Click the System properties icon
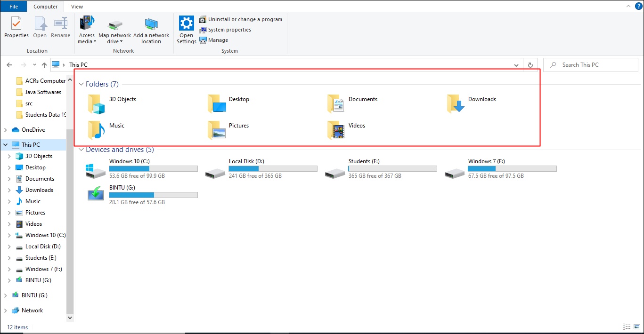Viewport: 644px width, 334px height. coord(203,30)
